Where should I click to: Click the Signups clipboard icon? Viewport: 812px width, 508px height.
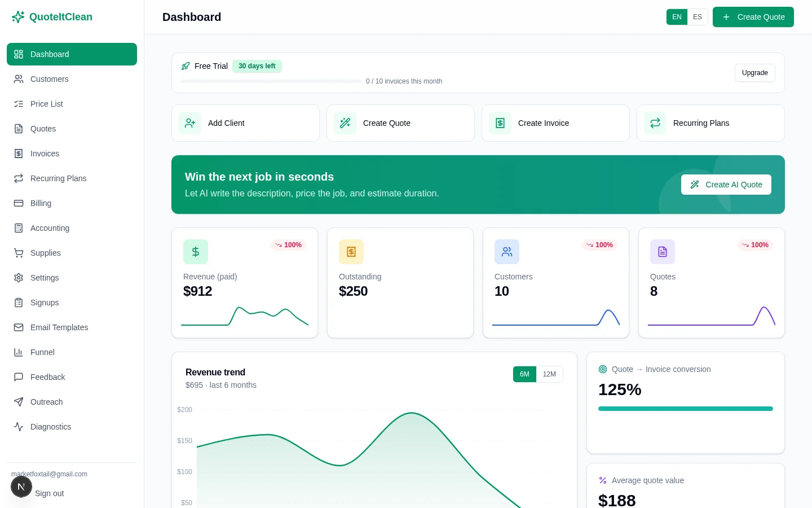point(19,303)
